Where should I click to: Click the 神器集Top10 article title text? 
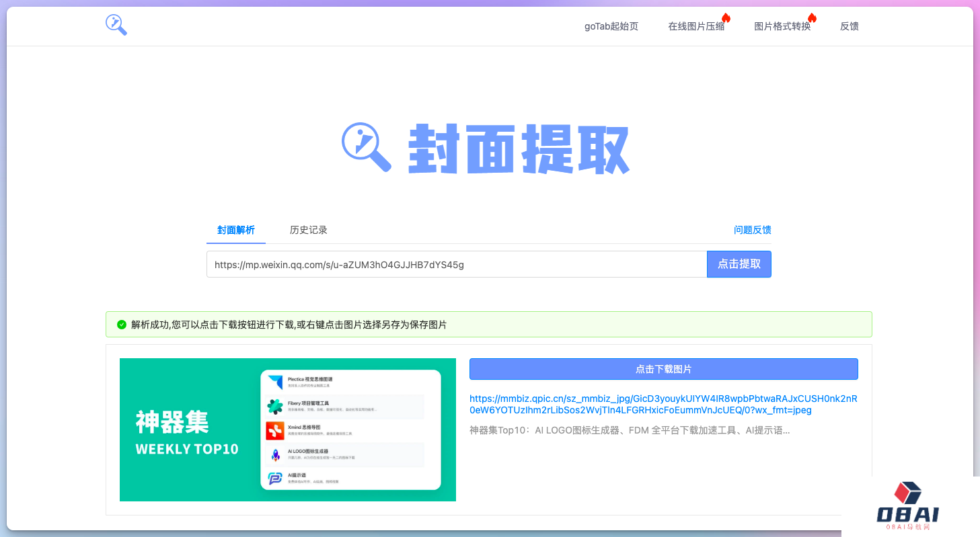[630, 430]
